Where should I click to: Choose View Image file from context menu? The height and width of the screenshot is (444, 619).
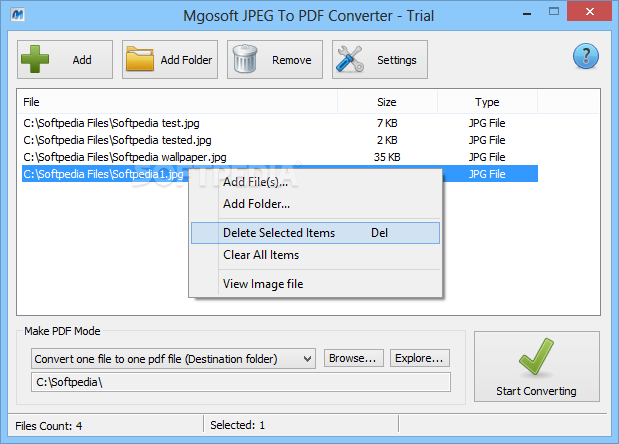315,284
